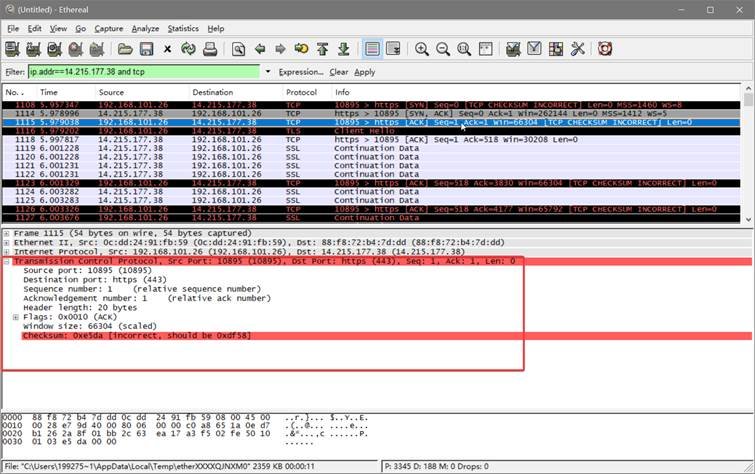Select packet 1114 SYN, ACK row
Screen dimensions: 755x474
[371, 114]
